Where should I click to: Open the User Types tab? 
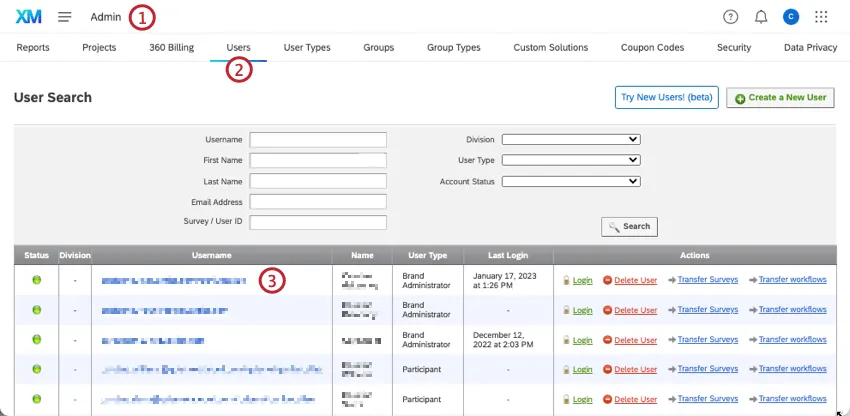click(307, 47)
